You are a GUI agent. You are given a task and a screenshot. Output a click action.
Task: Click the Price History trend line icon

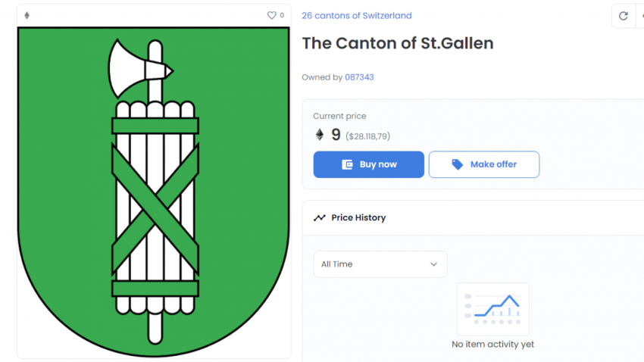(320, 218)
